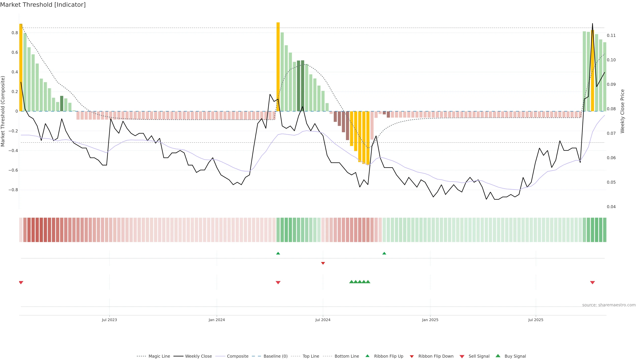Hide Top Line via legend entry
Screen dimensions: 644x362
pyautogui.click(x=311, y=356)
